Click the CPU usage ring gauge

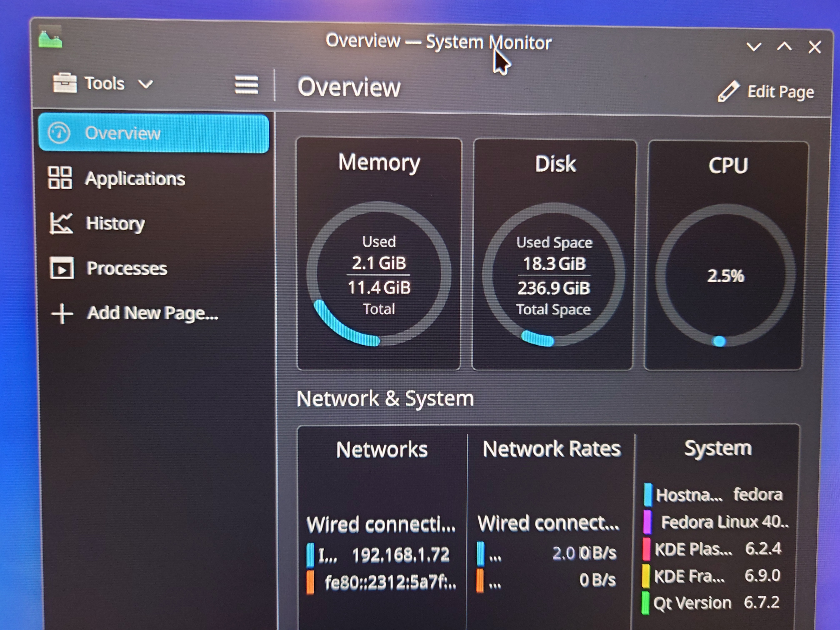pos(725,276)
